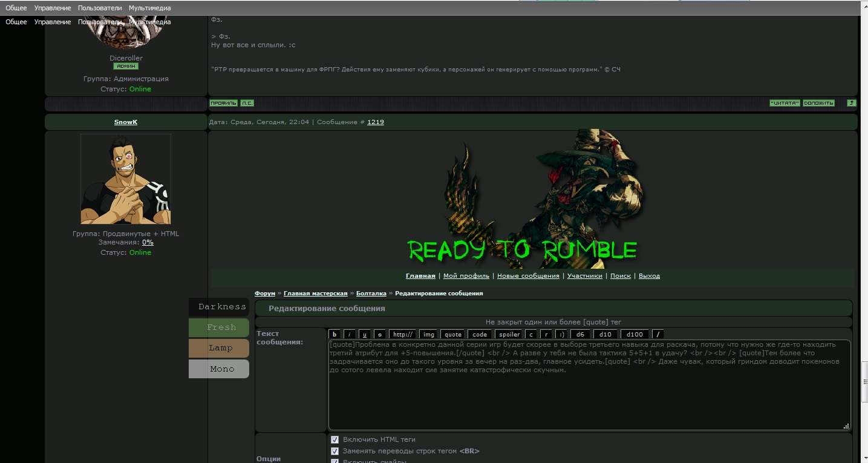Click the c tag button in the toolbar
The image size is (868, 463).
pos(531,334)
